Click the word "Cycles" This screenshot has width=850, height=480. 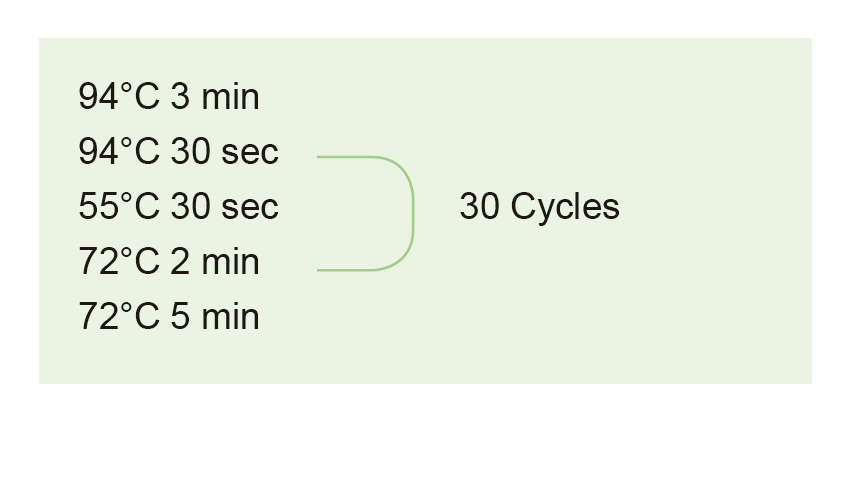(565, 207)
